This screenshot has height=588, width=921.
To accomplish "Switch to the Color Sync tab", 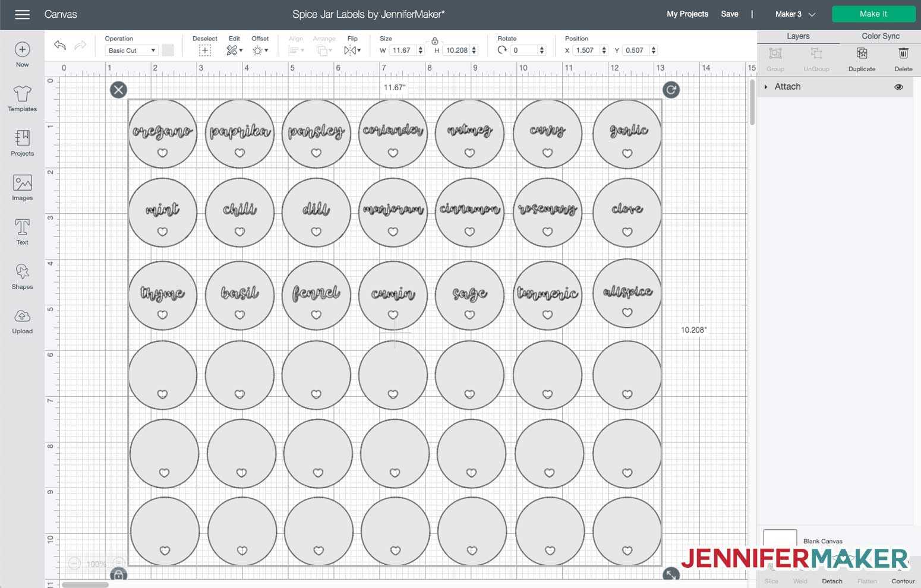I will [880, 36].
